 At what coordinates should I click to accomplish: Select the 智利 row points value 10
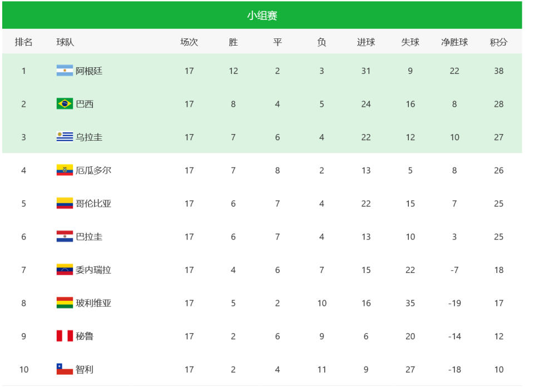498,369
